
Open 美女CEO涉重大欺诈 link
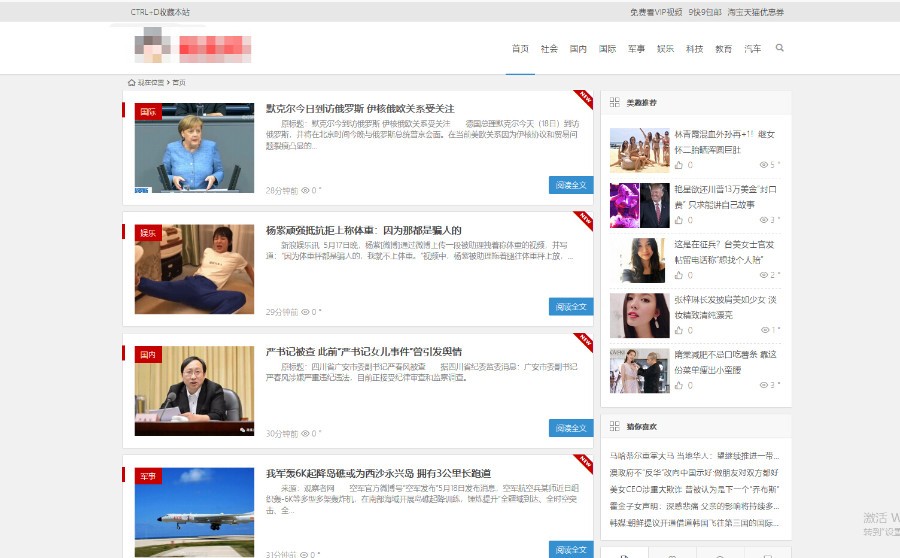[695, 489]
